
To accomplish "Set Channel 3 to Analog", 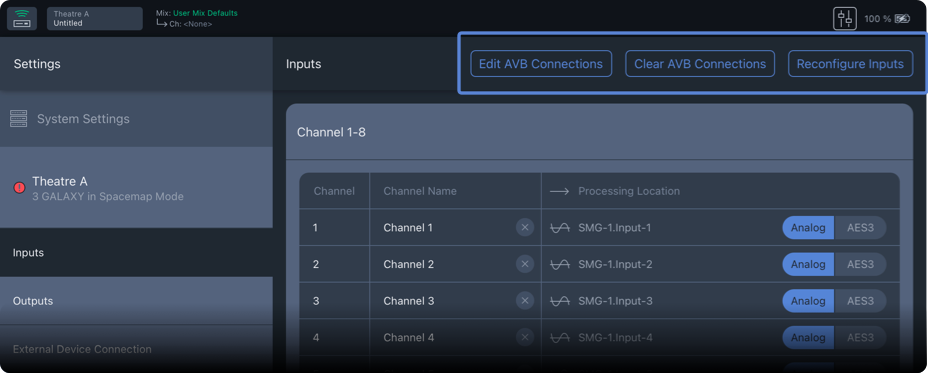I will tap(808, 301).
